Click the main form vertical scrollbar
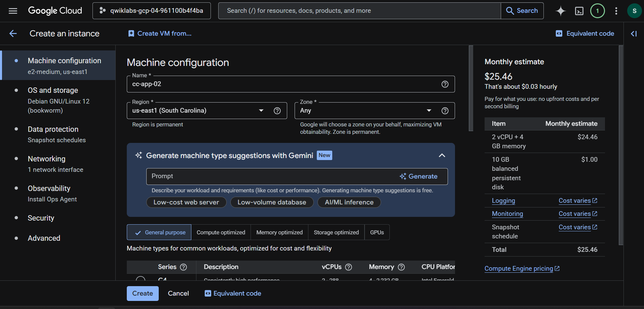The image size is (644, 309). coord(471,88)
